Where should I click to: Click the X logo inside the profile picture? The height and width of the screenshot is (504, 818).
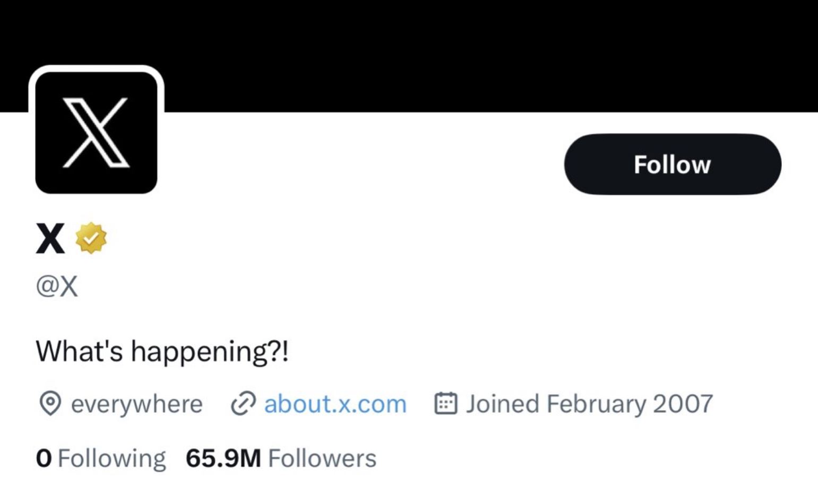(x=96, y=133)
